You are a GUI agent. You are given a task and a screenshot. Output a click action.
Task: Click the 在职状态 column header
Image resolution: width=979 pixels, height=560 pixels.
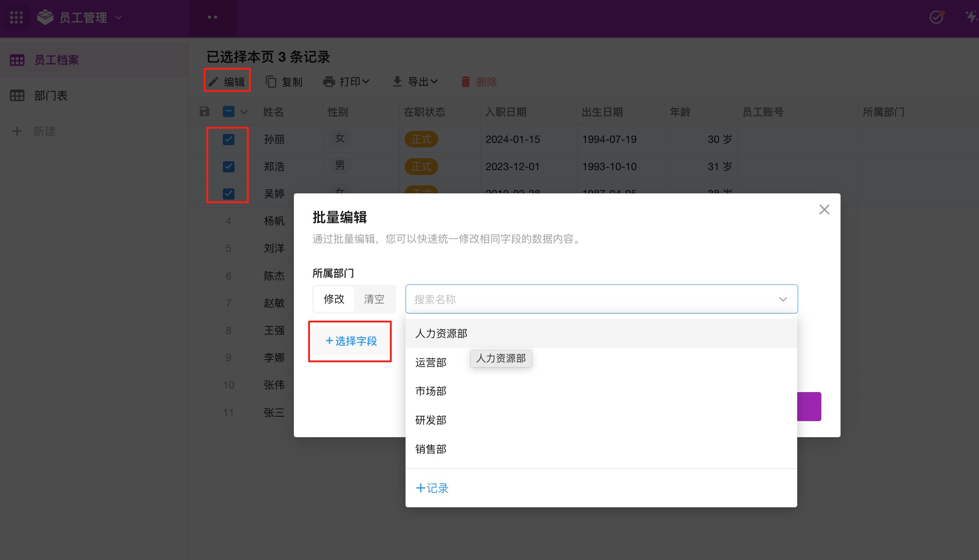[424, 112]
